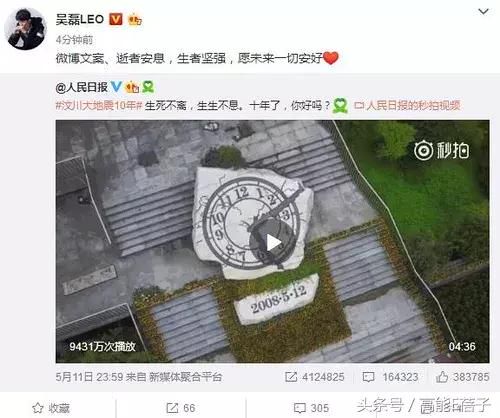500x418 pixels.
Task: Click the clock monument video thumbnail
Action: click(272, 241)
